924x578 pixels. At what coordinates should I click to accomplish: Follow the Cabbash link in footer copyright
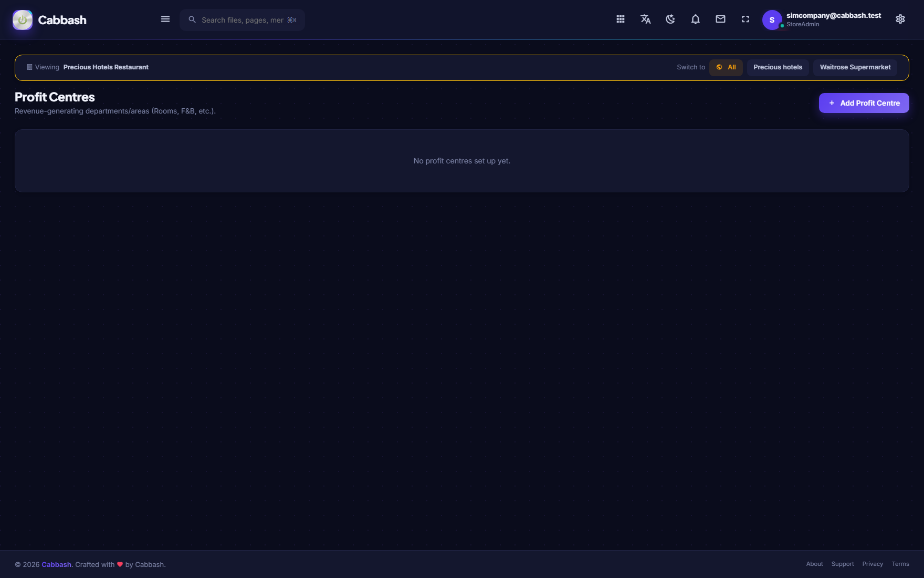coord(57,564)
